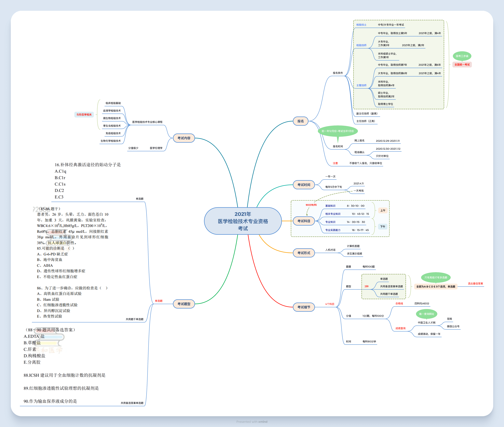Viewport: 504px width, 427px height.
Task: Select the 医学检验技术专业核心课程 subtopic
Action: click(x=147, y=122)
